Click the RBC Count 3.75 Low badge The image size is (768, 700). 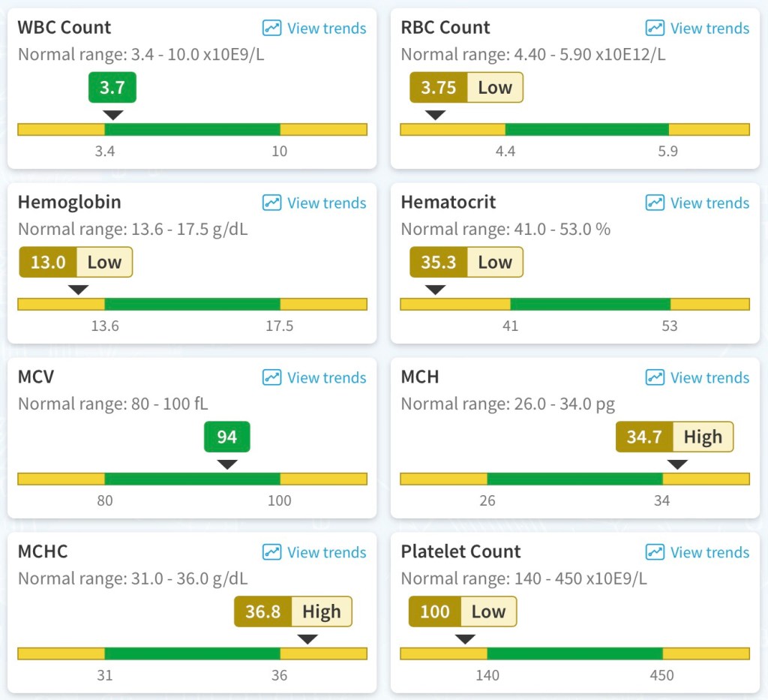tap(466, 88)
